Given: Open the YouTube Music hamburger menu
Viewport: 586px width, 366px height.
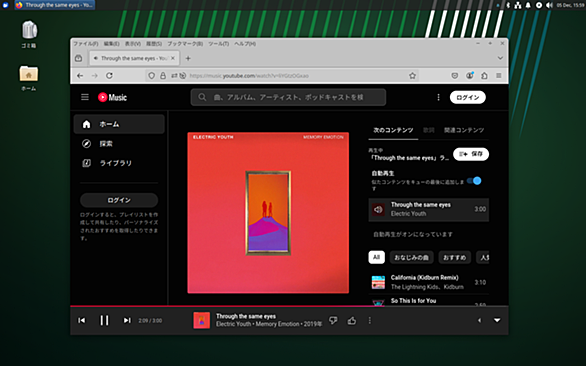Looking at the screenshot, I should tap(85, 97).
